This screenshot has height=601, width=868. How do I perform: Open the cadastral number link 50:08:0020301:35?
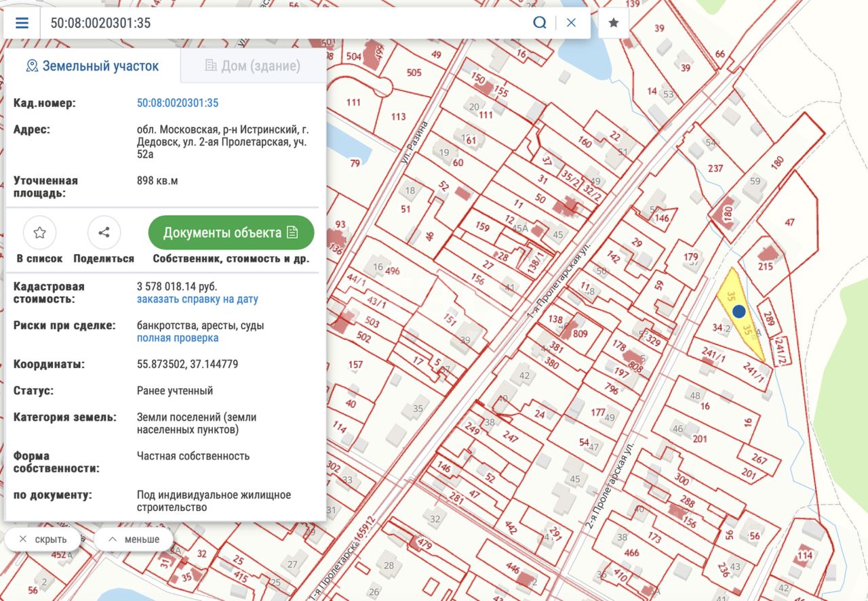pos(178,103)
